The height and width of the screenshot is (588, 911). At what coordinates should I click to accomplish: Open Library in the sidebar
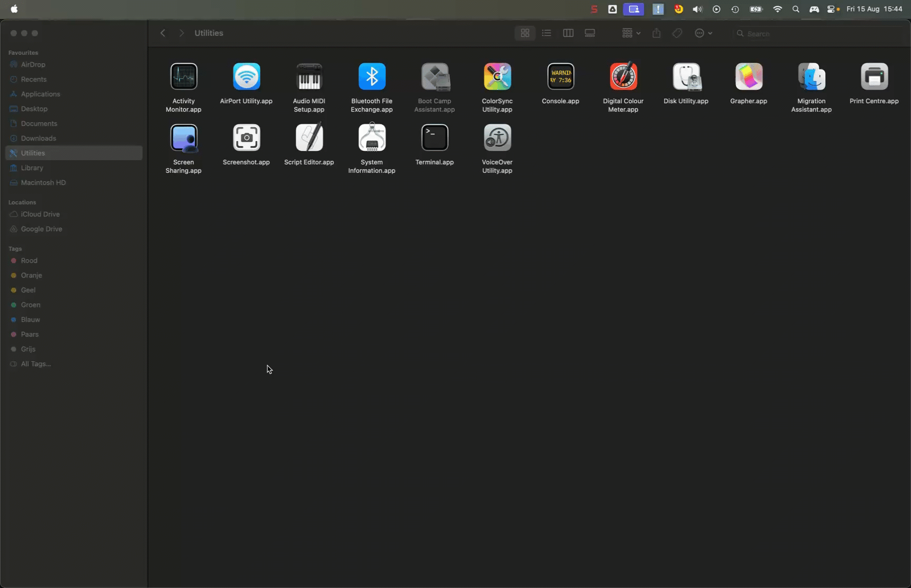pyautogui.click(x=74, y=168)
